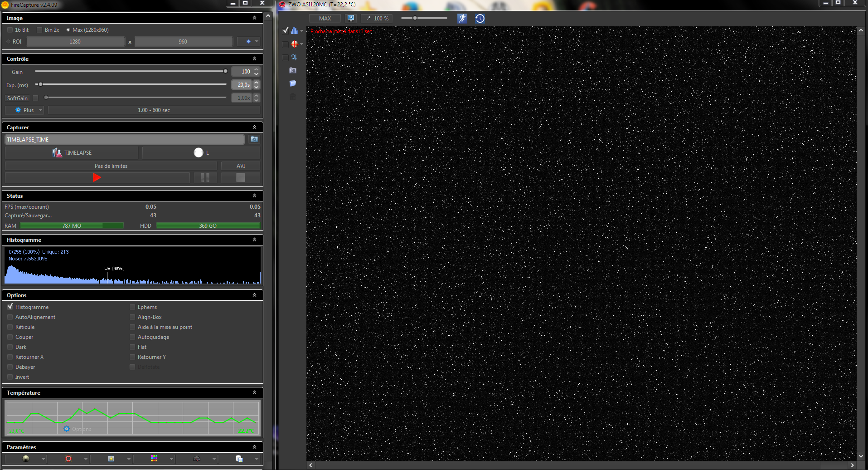Enable the Debayer checkbox
868x470 pixels.
click(x=10, y=367)
